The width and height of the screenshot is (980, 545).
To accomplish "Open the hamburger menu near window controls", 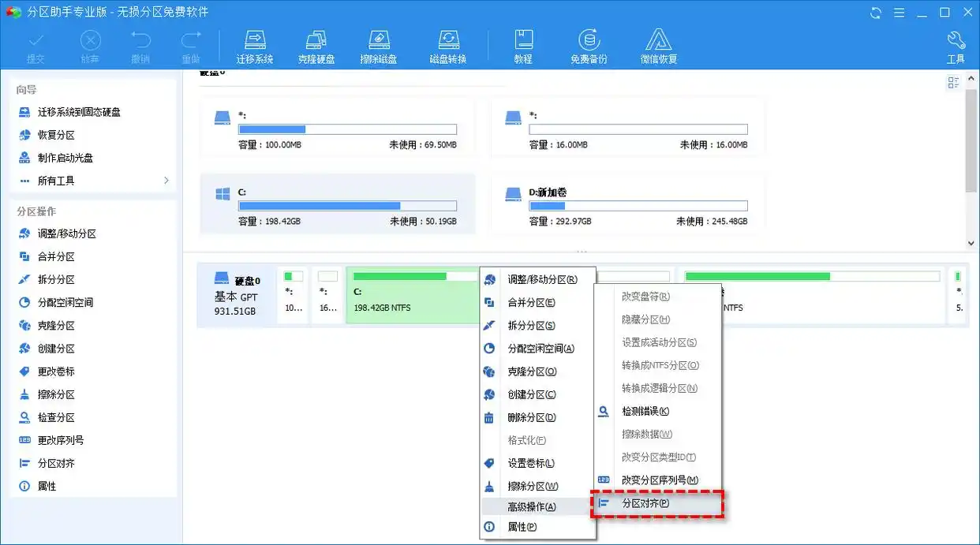I will pos(899,13).
